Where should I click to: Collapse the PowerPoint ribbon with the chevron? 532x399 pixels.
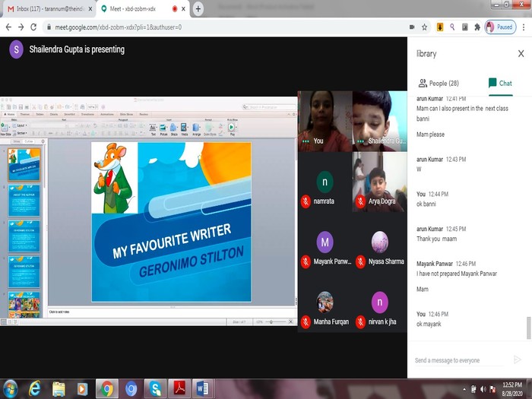289,114
